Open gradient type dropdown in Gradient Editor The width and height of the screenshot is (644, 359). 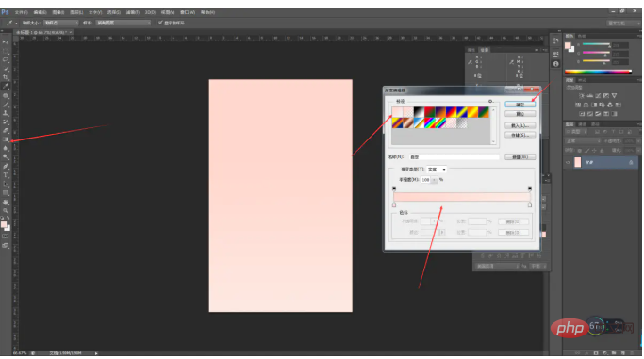(x=437, y=170)
